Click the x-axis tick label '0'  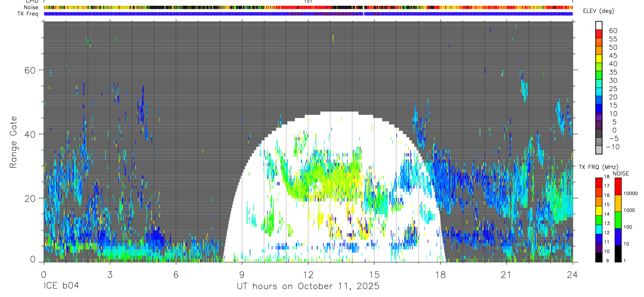[44, 274]
